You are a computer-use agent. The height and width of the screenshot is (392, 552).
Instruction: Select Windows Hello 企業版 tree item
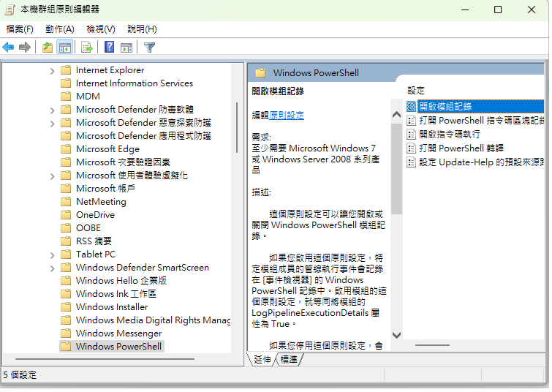click(x=121, y=281)
